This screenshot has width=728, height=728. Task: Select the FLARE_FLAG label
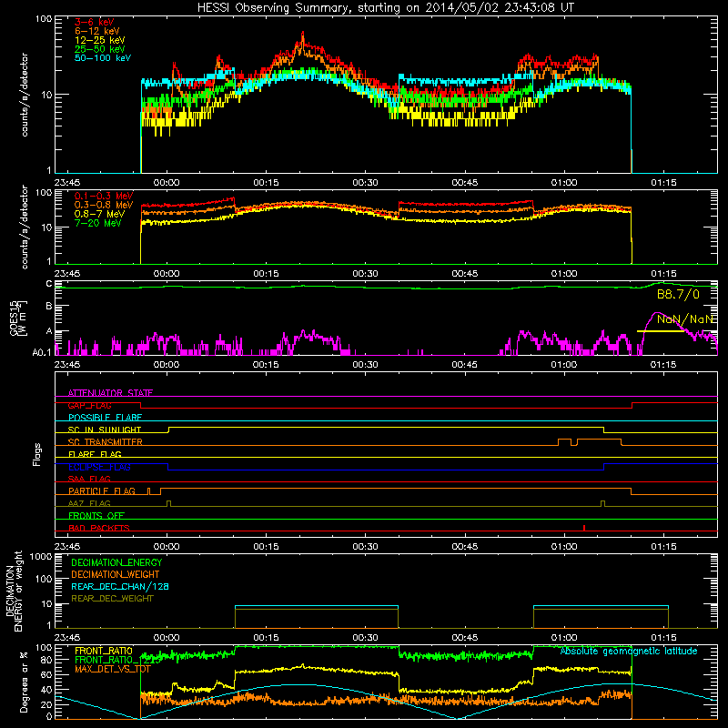tap(95, 454)
